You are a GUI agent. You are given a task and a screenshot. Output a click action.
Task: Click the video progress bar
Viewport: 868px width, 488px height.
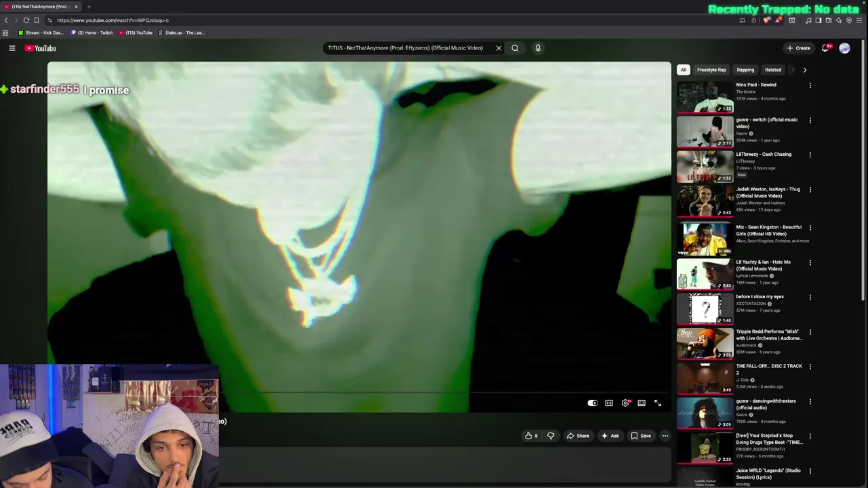pos(444,392)
